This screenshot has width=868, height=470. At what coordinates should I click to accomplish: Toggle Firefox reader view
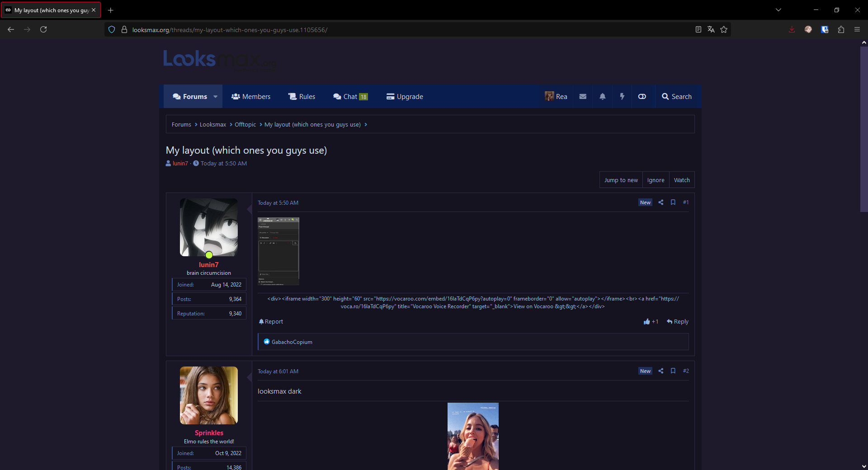click(x=698, y=30)
